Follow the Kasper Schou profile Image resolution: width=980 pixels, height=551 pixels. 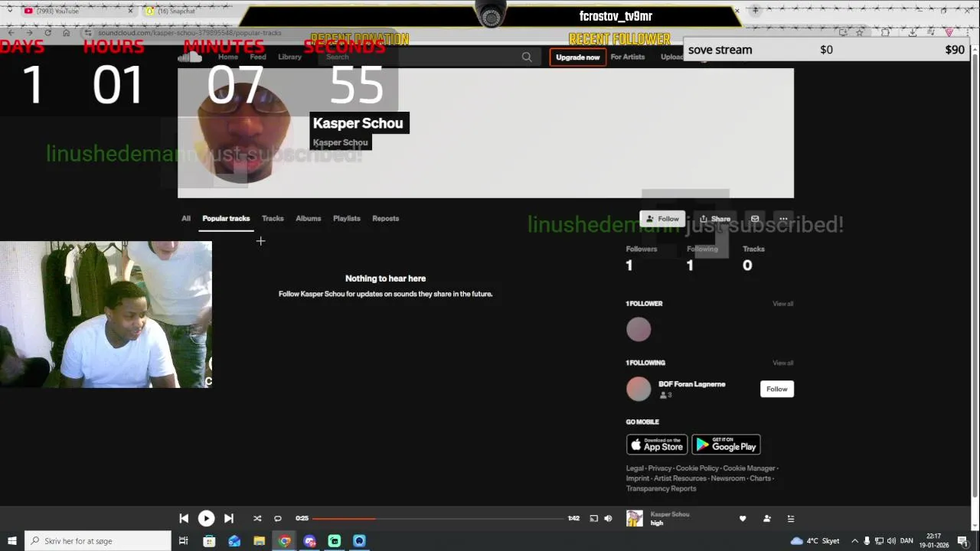click(x=662, y=219)
